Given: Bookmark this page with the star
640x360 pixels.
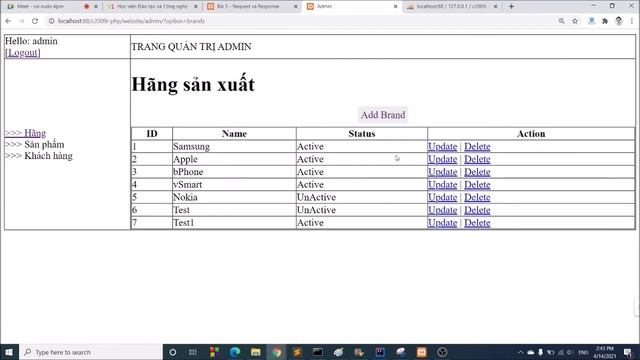Looking at the screenshot, I should tap(575, 21).
